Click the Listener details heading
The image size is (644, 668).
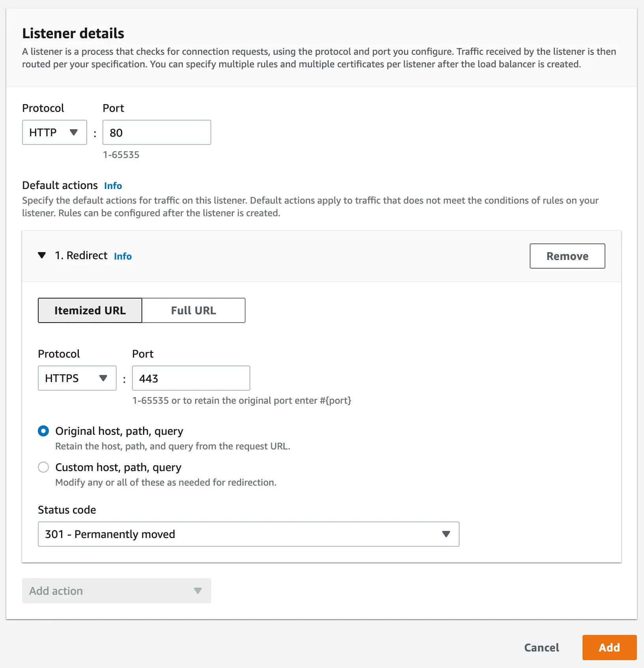pos(73,33)
